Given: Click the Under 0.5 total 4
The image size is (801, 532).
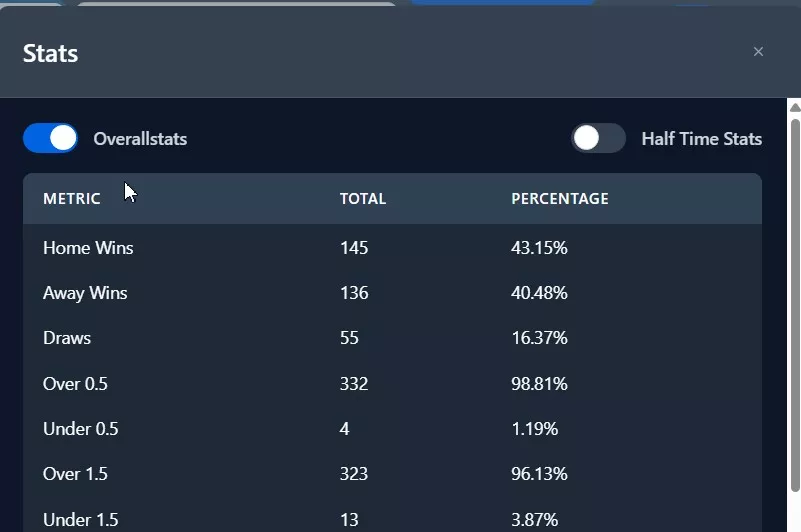Looking at the screenshot, I should tap(344, 429).
